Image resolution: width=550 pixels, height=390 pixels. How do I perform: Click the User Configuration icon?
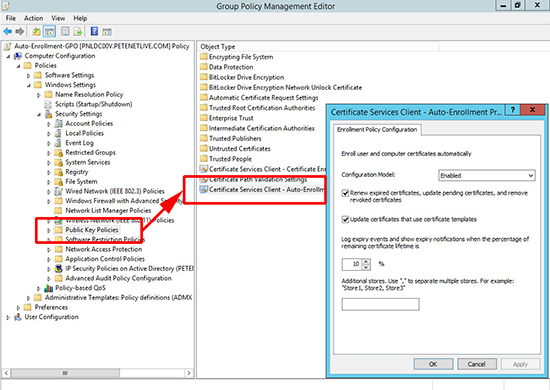pyautogui.click(x=18, y=317)
